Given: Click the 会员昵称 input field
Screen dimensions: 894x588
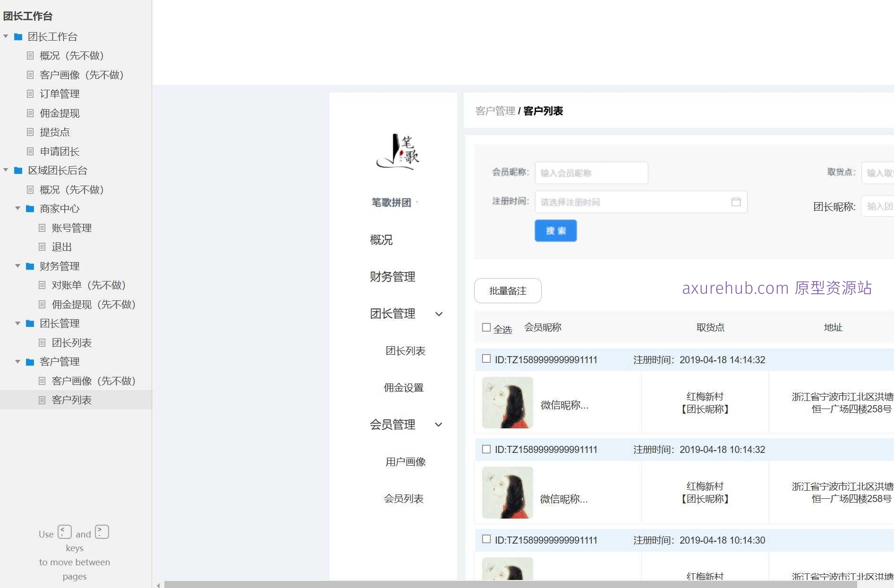Looking at the screenshot, I should point(591,173).
